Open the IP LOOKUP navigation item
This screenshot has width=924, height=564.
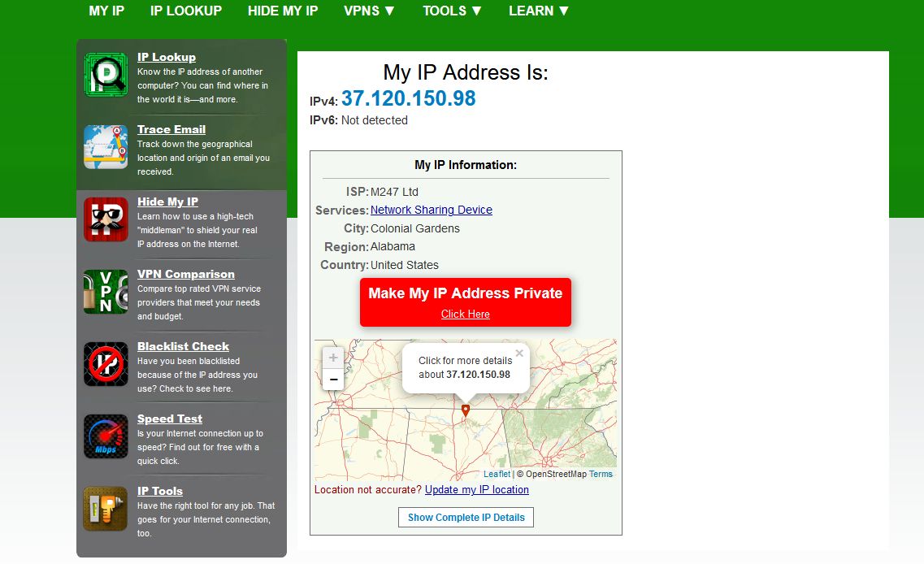click(186, 11)
